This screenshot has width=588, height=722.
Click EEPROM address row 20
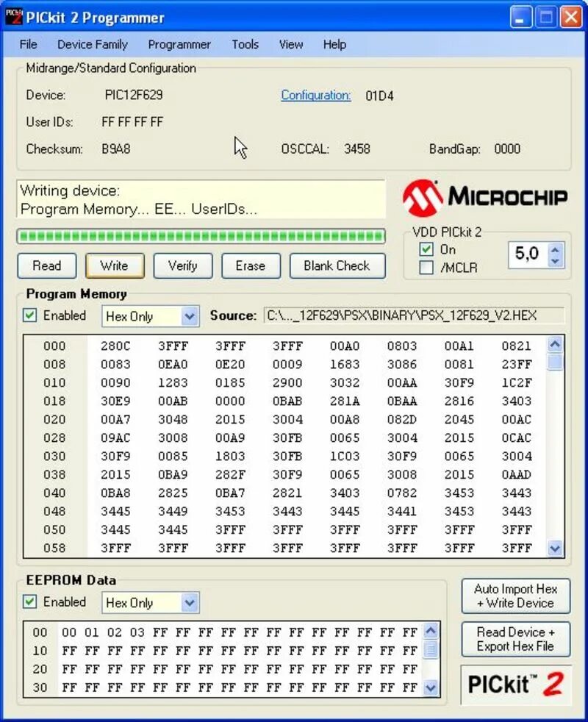point(40,669)
